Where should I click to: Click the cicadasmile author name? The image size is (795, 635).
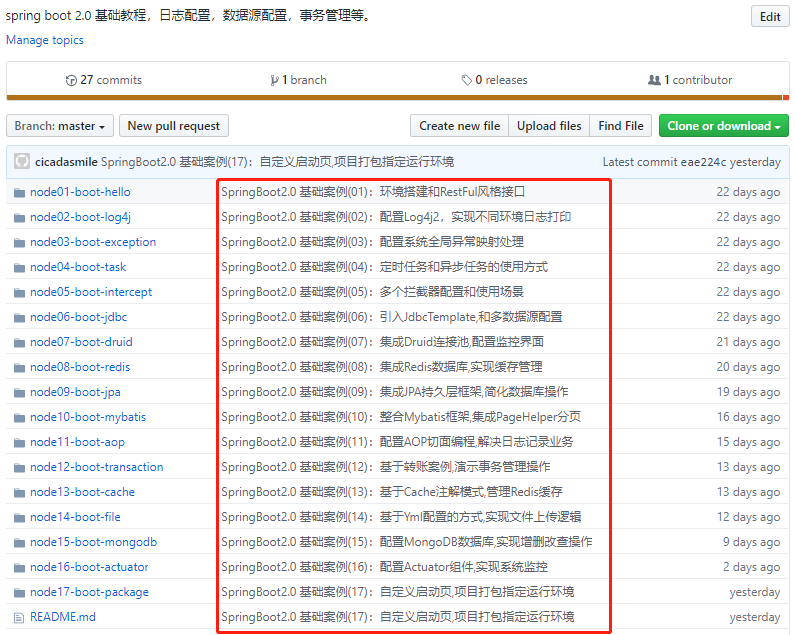pyautogui.click(x=66, y=162)
